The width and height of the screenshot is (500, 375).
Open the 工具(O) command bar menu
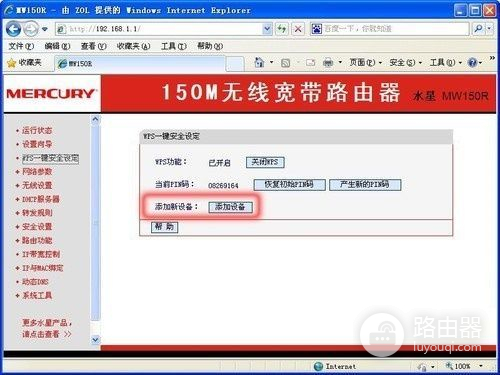tap(446, 62)
